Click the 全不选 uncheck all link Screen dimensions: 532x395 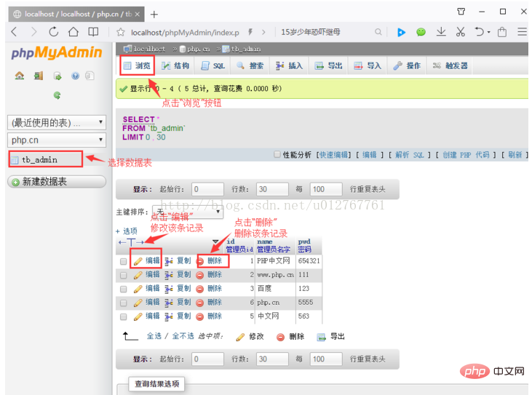183,336
